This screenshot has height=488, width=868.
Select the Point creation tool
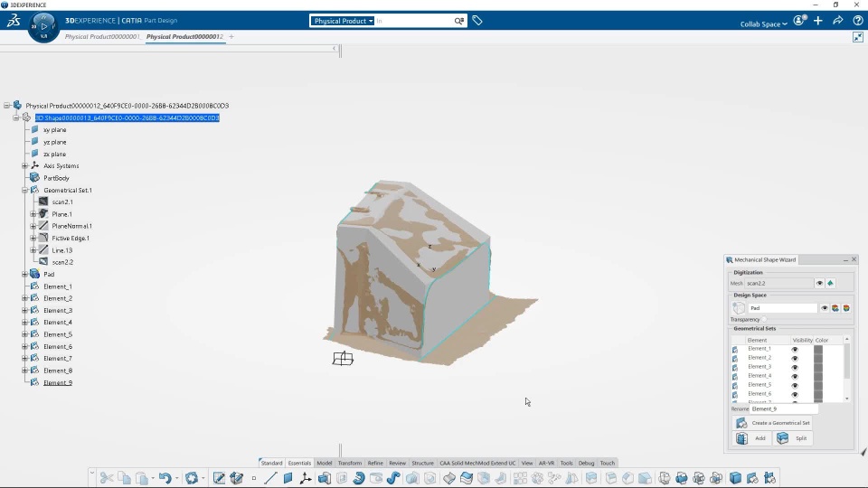tap(253, 478)
